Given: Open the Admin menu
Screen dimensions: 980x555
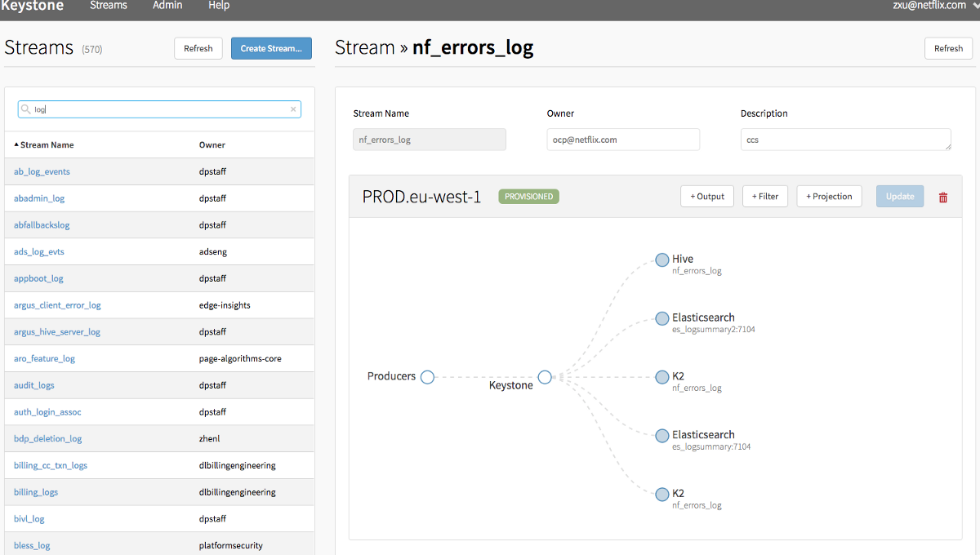Looking at the screenshot, I should (167, 6).
